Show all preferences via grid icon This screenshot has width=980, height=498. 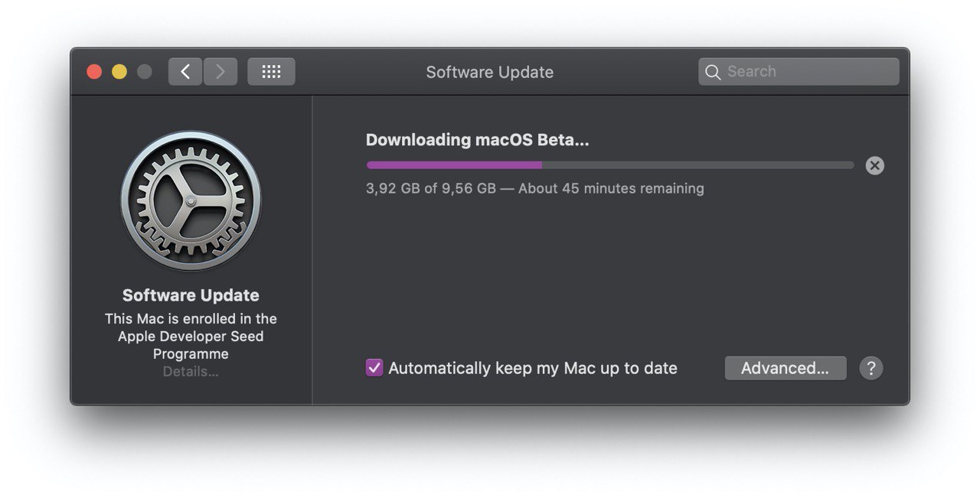[x=271, y=72]
